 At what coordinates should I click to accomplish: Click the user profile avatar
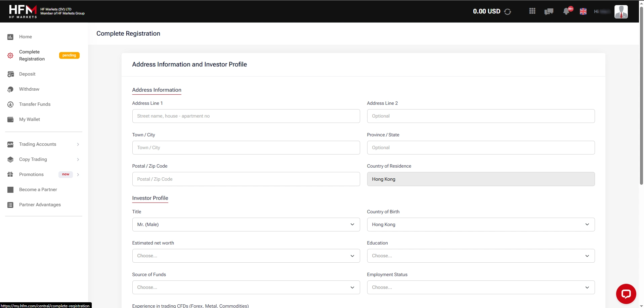(x=621, y=12)
